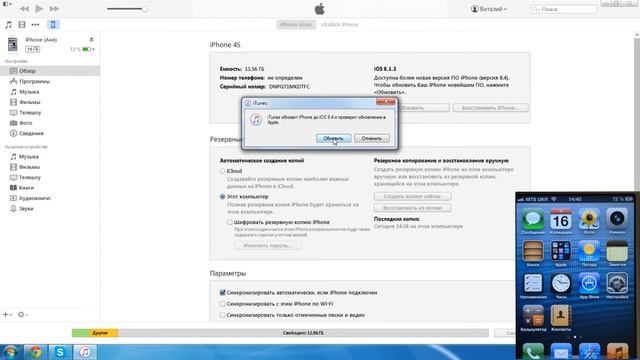The image size is (640, 360).
Task: Open the Виталий account dropdown
Action: click(x=489, y=9)
